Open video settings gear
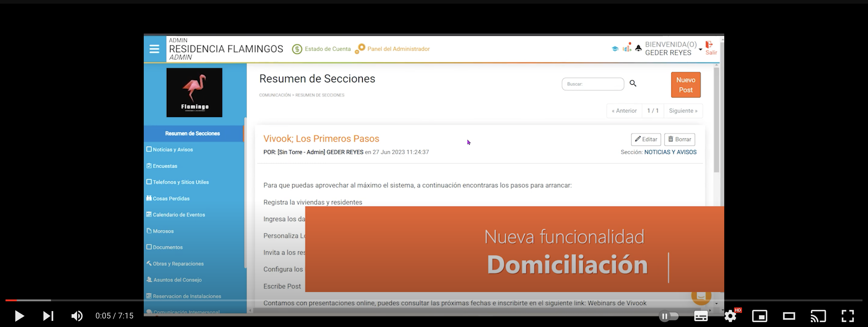This screenshot has height=327, width=868. (x=731, y=316)
